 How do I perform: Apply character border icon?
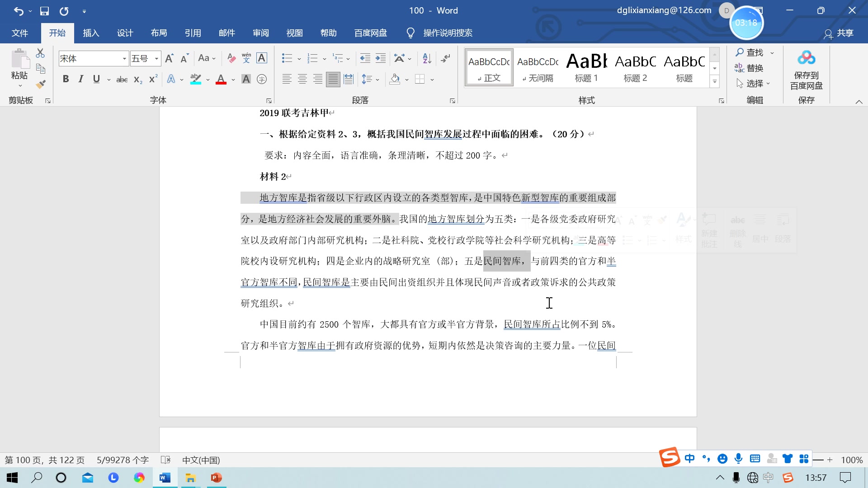click(x=262, y=58)
